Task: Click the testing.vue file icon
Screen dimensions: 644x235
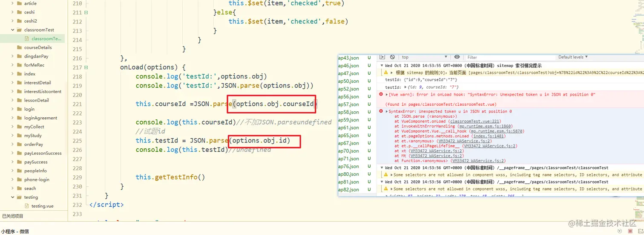Action: pyautogui.click(x=26, y=206)
